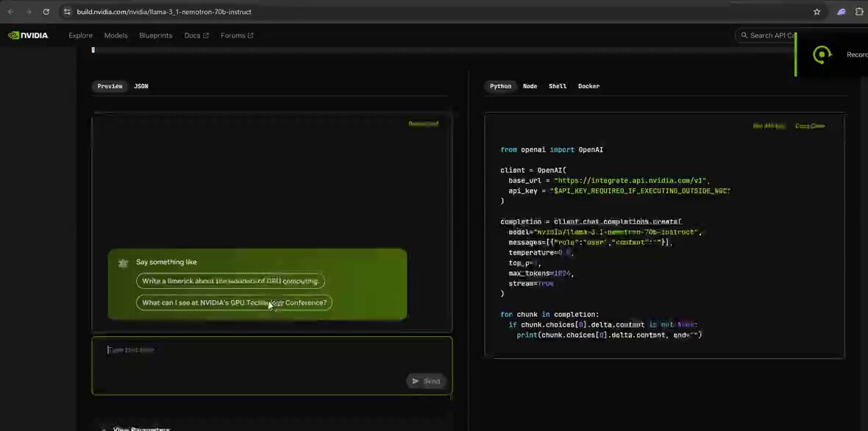Click the 'Say something like' heading text
868x431 pixels.
pos(166,263)
